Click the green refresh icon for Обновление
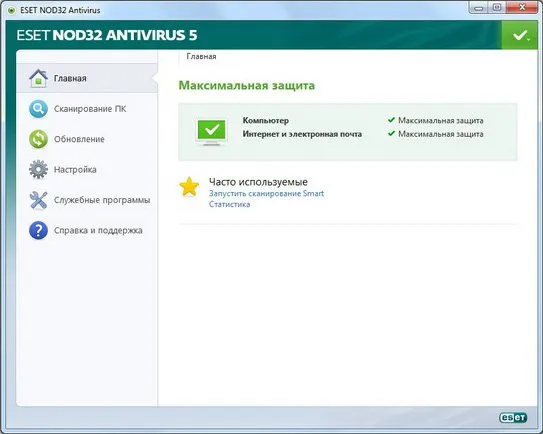This screenshot has width=543, height=434. coord(38,139)
